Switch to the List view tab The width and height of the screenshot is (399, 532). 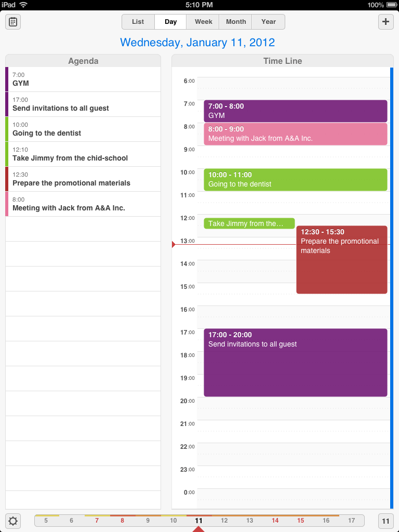(x=138, y=22)
